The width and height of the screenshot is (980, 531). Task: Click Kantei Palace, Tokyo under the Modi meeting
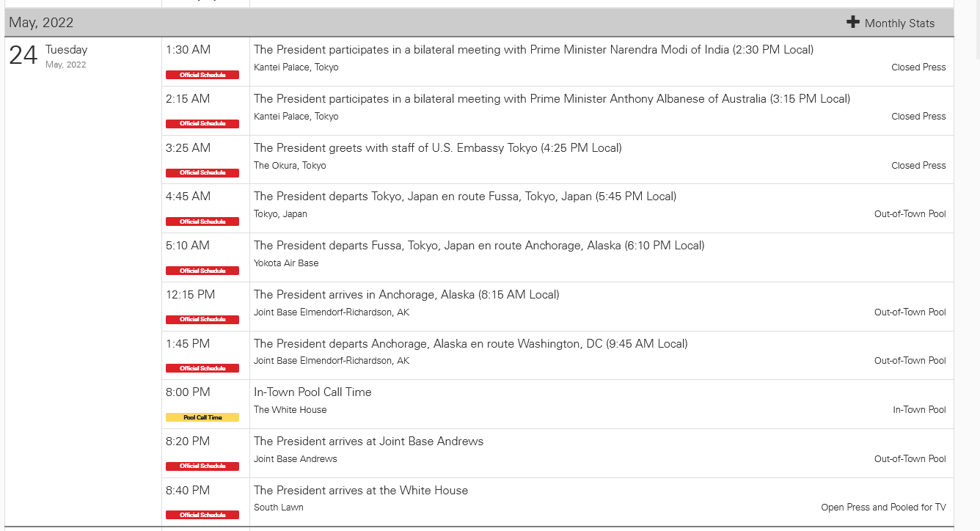click(296, 67)
